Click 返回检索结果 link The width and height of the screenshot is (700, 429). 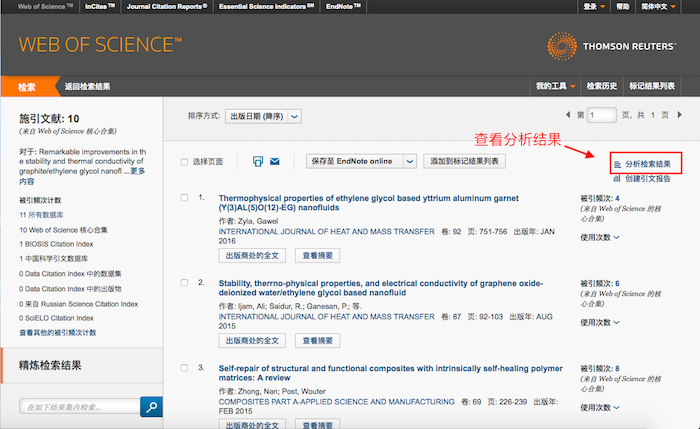pyautogui.click(x=87, y=87)
